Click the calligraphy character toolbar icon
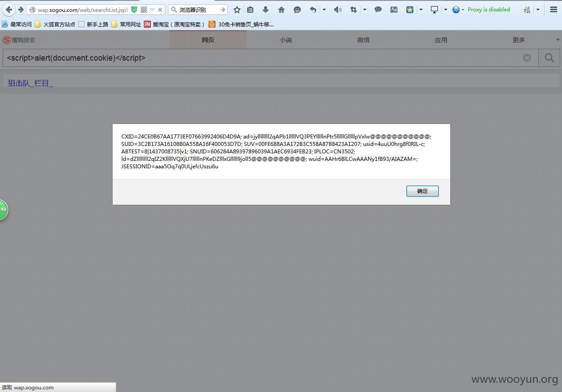Image resolution: width=562 pixels, height=392 pixels. 527,10
